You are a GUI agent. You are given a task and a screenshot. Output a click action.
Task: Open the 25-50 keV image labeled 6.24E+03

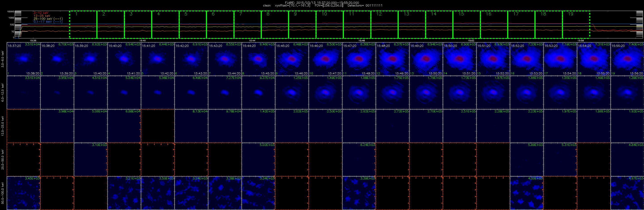(x=359, y=159)
